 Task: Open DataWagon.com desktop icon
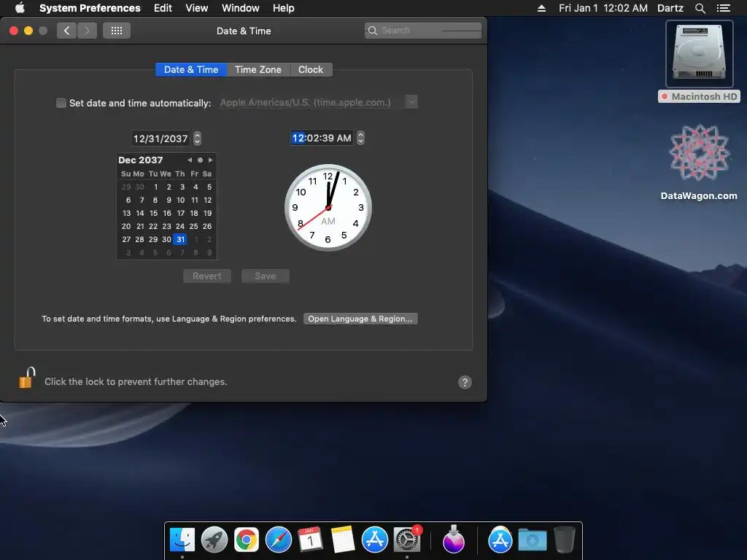(x=699, y=162)
